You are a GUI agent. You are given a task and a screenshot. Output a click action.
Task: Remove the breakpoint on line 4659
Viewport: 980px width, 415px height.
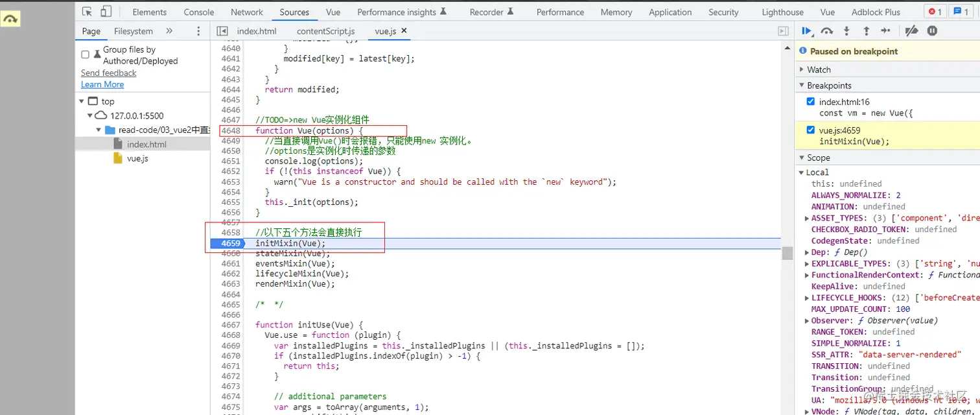click(x=230, y=243)
